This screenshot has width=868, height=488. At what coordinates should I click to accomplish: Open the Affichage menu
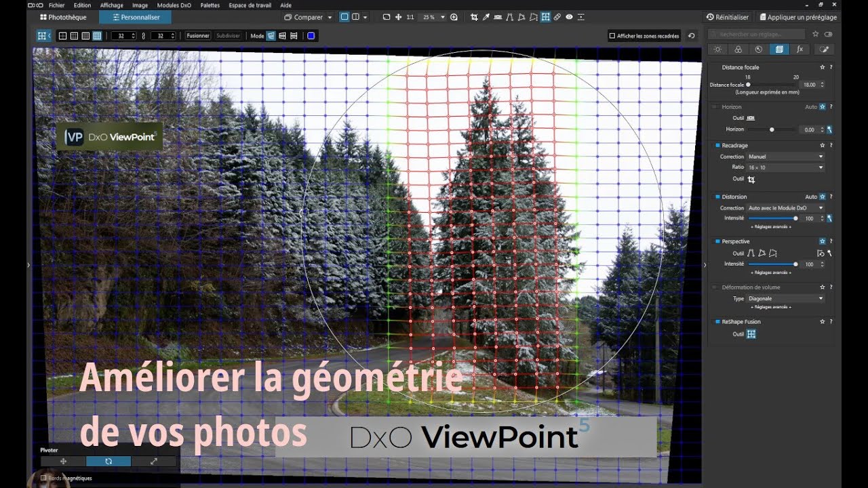point(112,5)
